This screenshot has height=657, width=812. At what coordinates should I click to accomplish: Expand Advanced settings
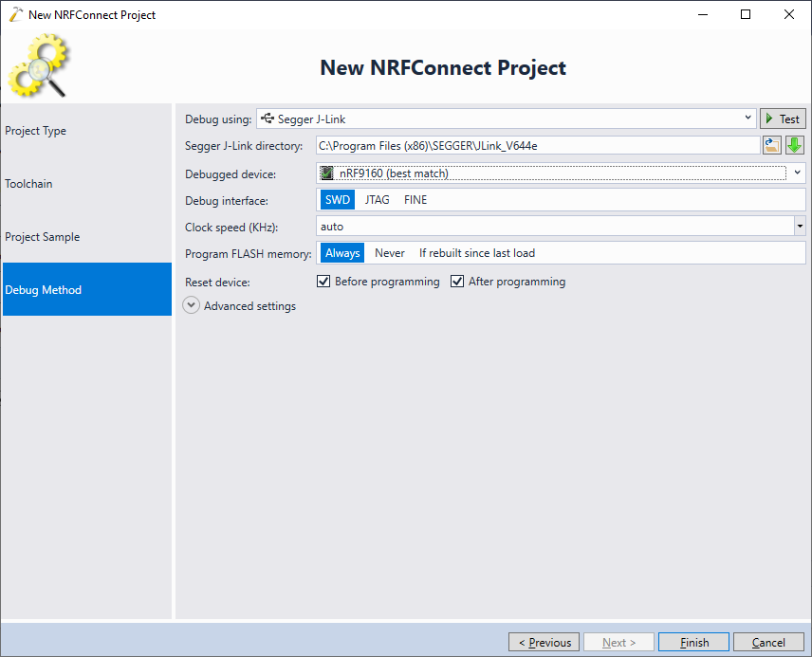pos(191,305)
